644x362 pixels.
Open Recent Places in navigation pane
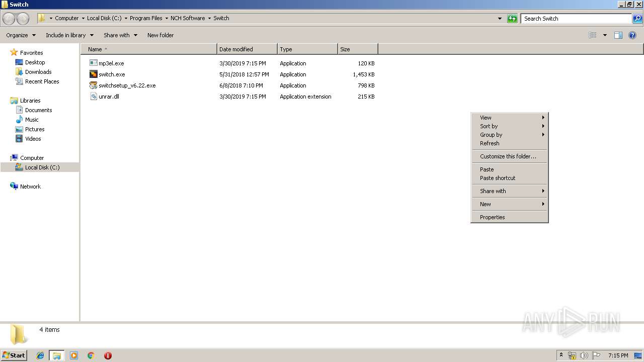(x=42, y=81)
